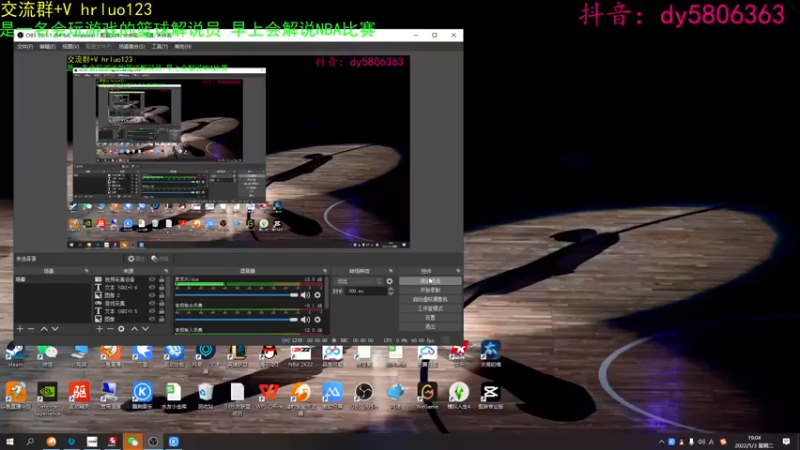Viewport: 800px width, 450px height.
Task: Open the WeGame desktop shortcut
Action: click(427, 396)
